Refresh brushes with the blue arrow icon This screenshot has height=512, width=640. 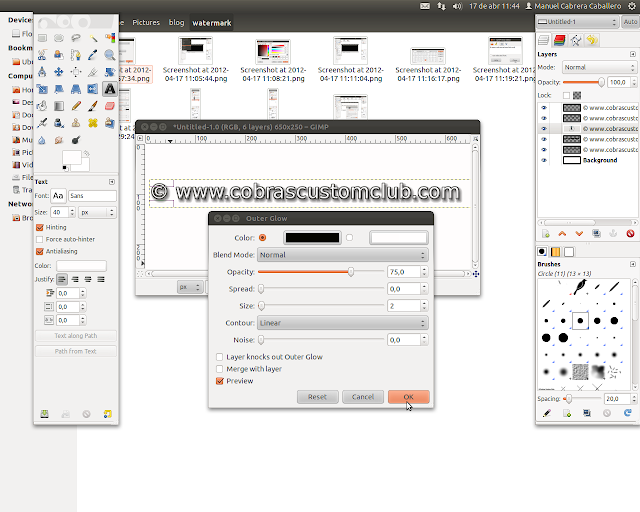pyautogui.click(x=628, y=413)
